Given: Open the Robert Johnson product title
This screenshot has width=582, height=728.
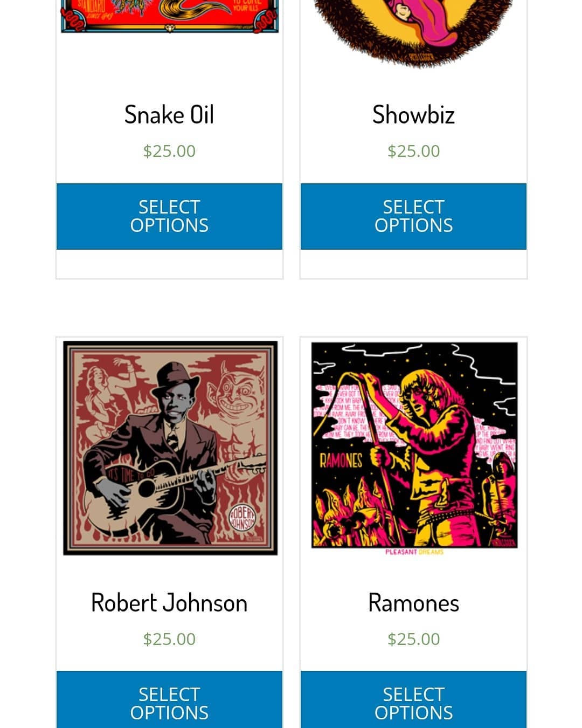Looking at the screenshot, I should [x=169, y=603].
